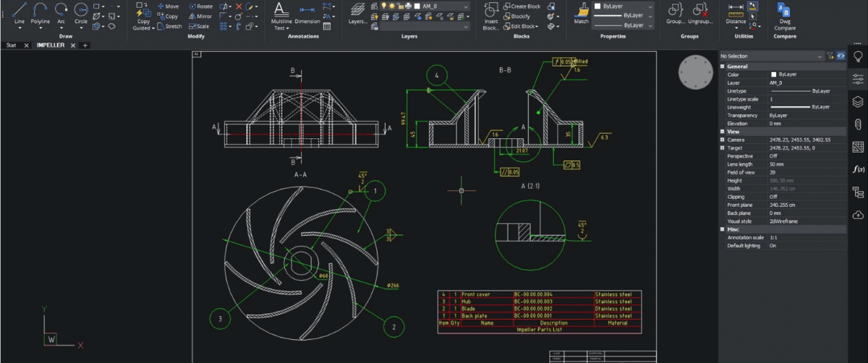Click the quick select filter funnel icon
Viewport: 868px width, 363px height.
tap(830, 56)
